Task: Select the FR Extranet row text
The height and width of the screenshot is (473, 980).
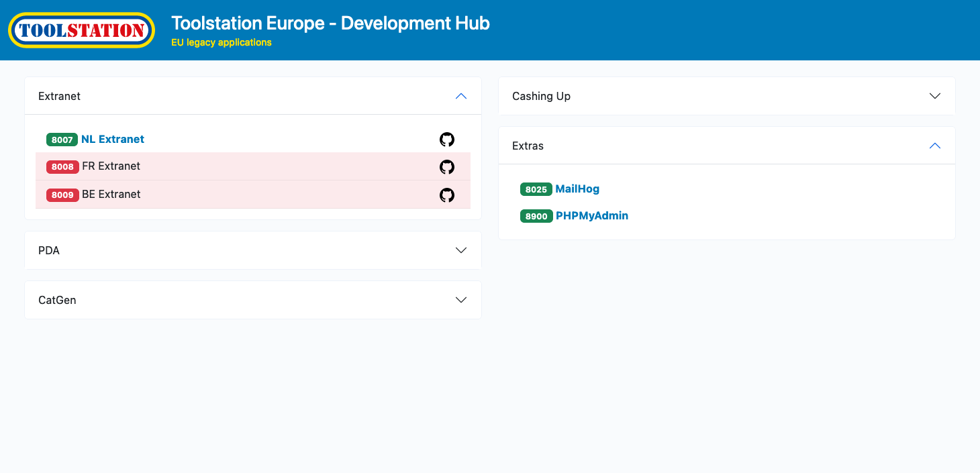Action: click(111, 166)
